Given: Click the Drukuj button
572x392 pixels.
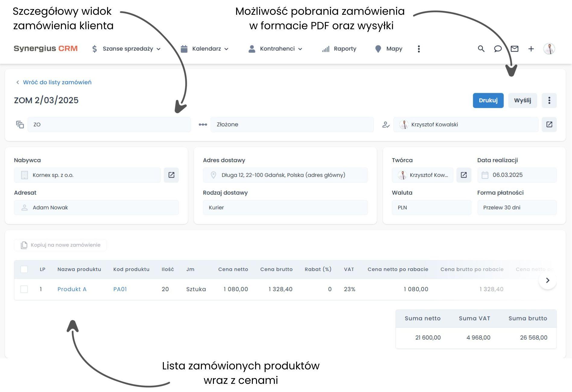Looking at the screenshot, I should 488,100.
